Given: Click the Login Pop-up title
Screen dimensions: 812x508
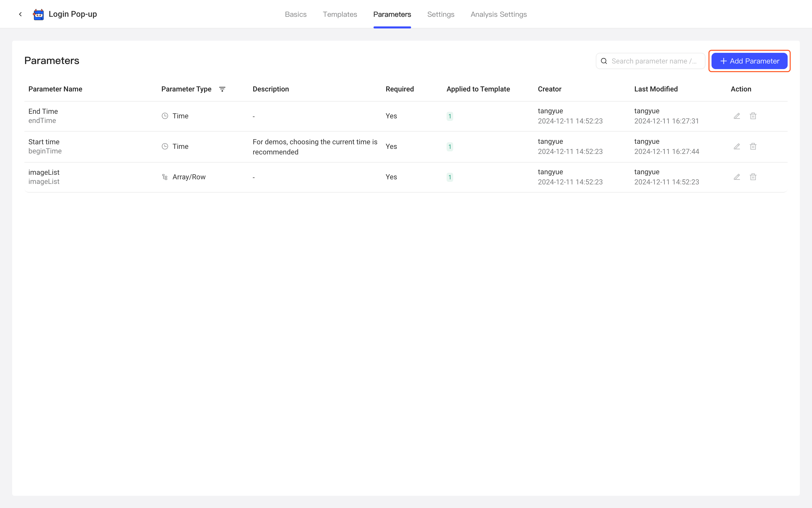Looking at the screenshot, I should (x=73, y=14).
